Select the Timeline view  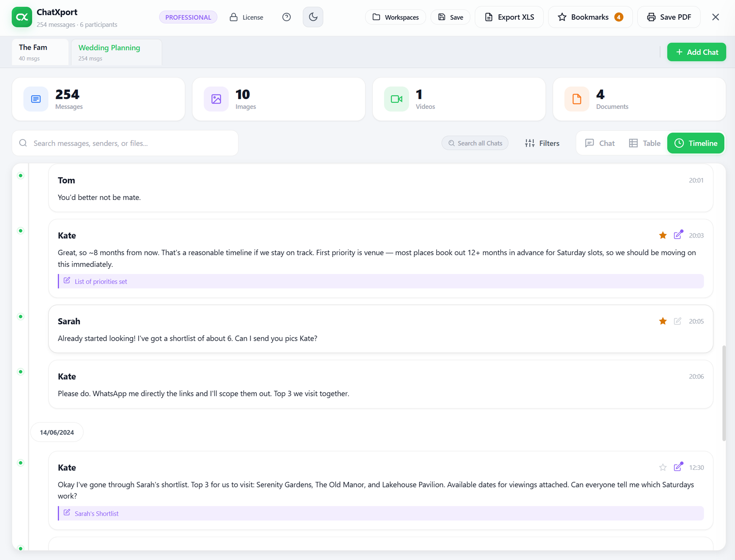(x=696, y=143)
